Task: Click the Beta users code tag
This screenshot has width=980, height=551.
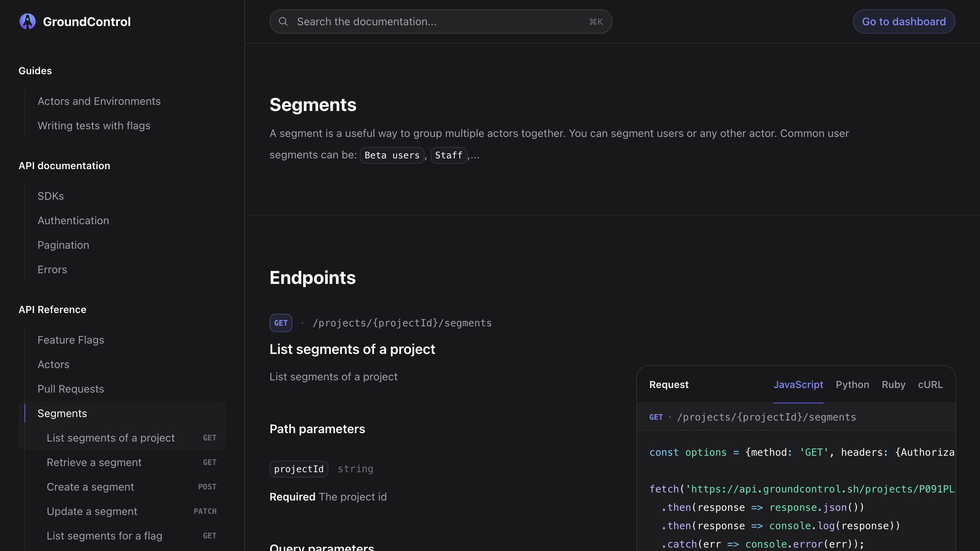Action: [x=392, y=155]
